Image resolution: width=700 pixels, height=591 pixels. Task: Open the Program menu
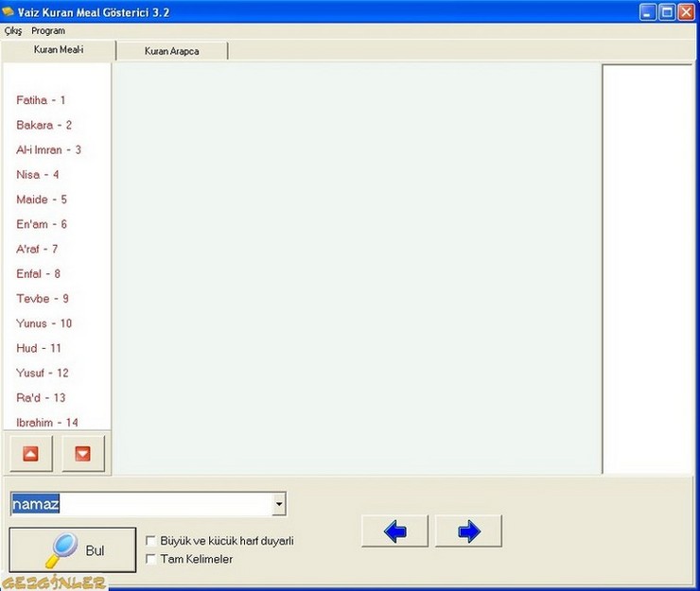pyautogui.click(x=48, y=31)
